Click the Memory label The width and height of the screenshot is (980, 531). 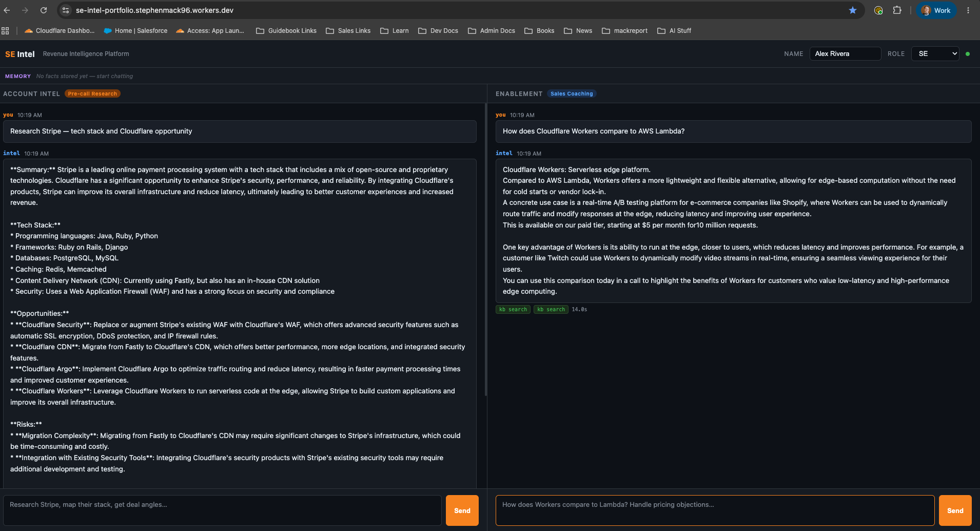click(x=18, y=76)
